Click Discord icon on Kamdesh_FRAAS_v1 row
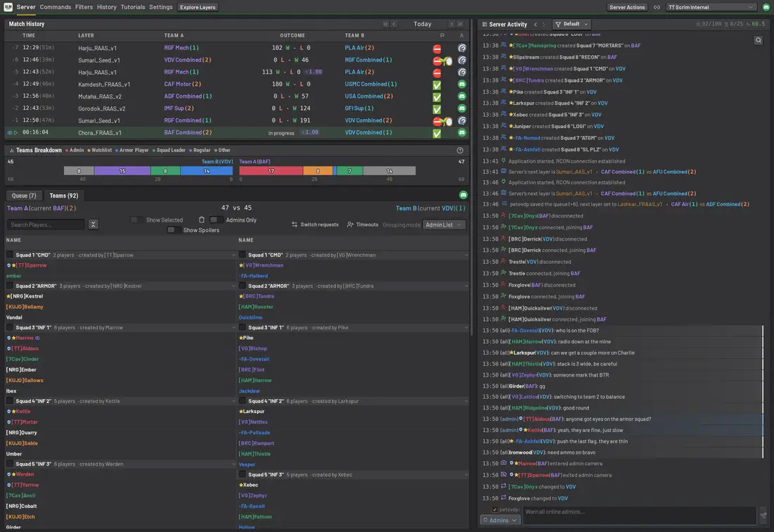This screenshot has width=774, height=532. pos(462,84)
